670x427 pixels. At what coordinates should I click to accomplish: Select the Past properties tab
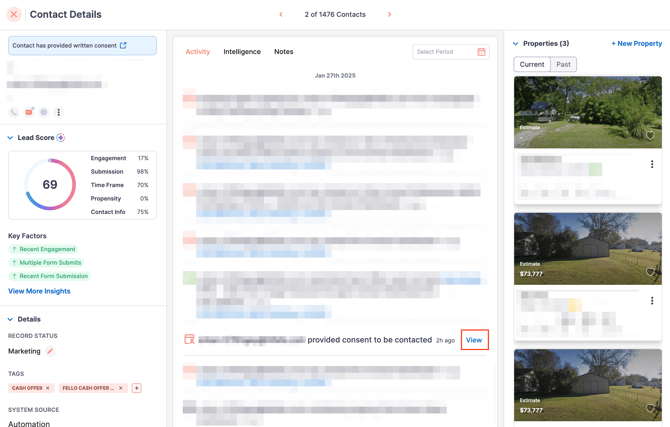coord(563,65)
